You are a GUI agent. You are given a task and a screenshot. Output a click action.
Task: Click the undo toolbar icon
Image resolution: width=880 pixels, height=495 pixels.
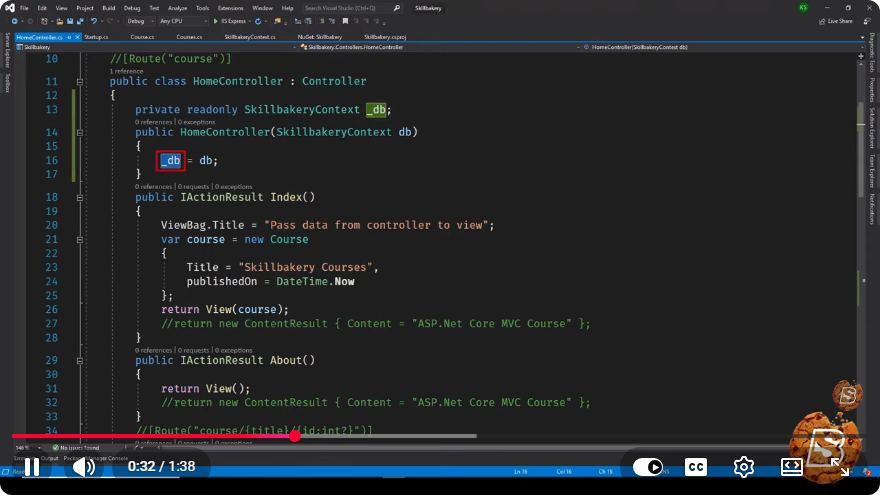coord(94,21)
